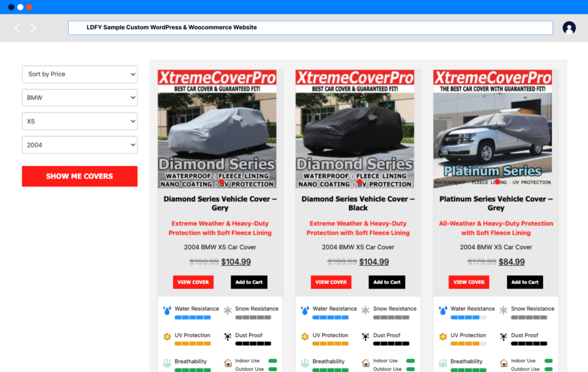Open the Platinum Series cover product image
This screenshot has width=588, height=372.
(493, 129)
